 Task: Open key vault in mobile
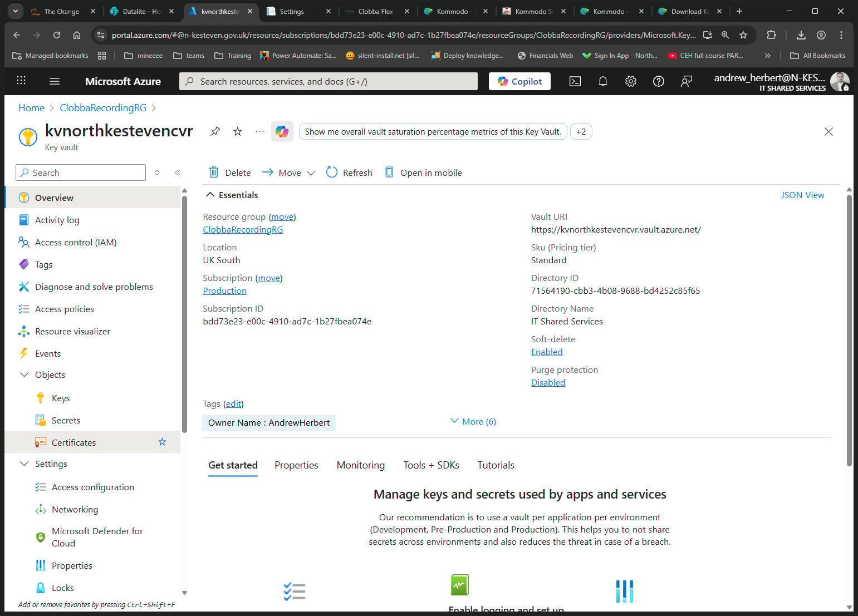(423, 173)
